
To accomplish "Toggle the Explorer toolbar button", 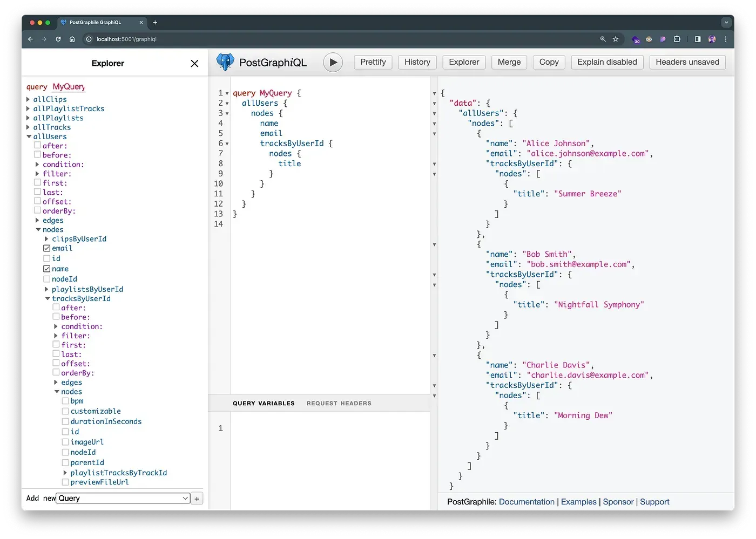I will (464, 63).
